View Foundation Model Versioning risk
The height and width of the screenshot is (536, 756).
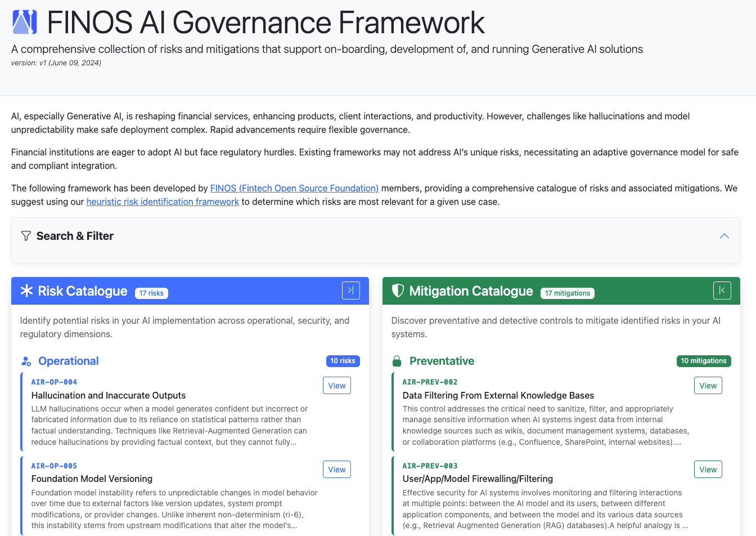pos(336,470)
